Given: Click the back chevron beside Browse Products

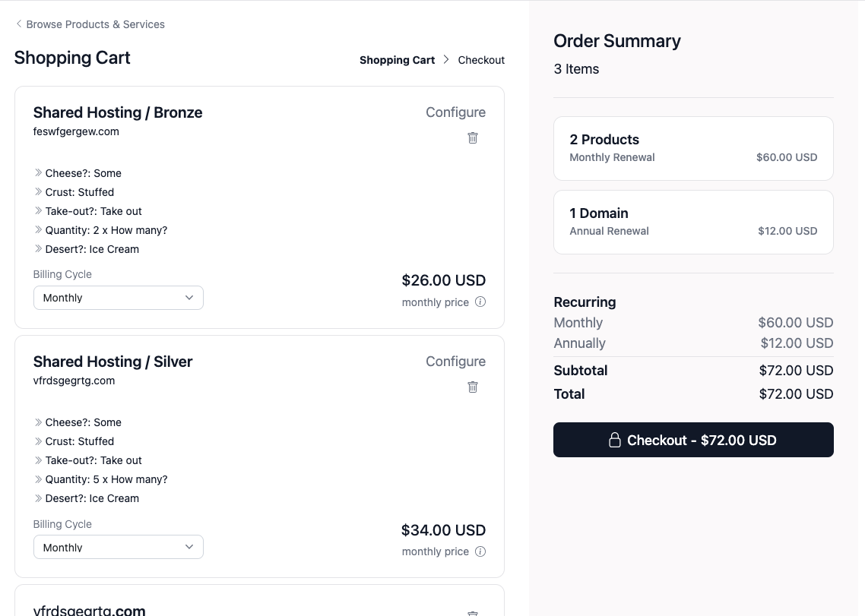Looking at the screenshot, I should [19, 24].
